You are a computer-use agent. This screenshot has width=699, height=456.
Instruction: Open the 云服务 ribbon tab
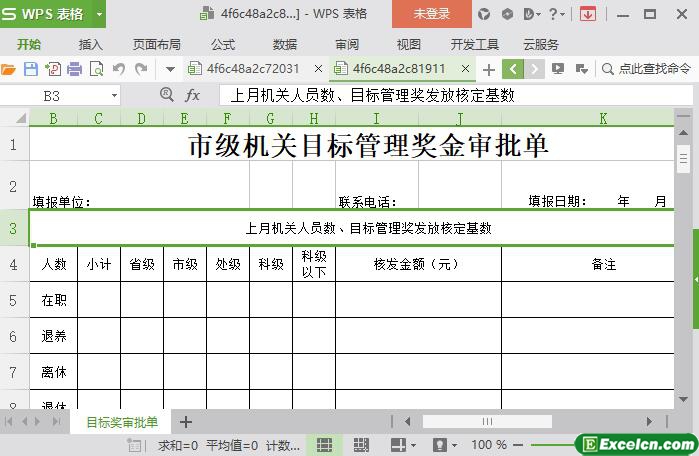[541, 45]
